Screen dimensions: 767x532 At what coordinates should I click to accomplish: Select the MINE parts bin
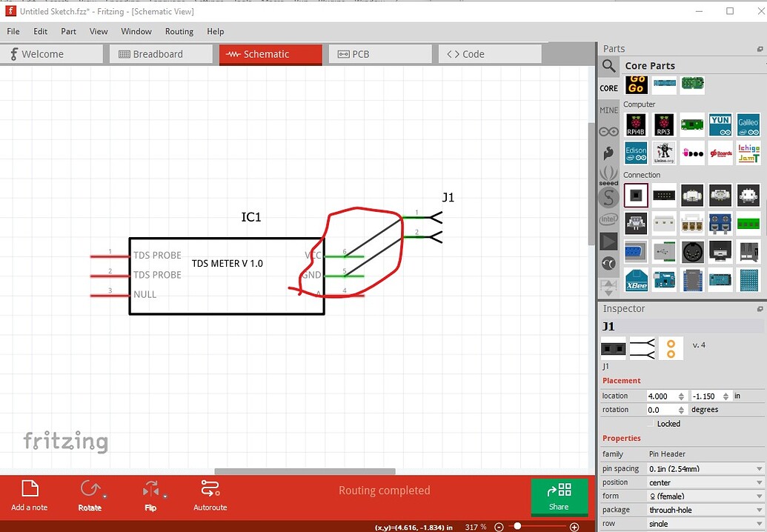pyautogui.click(x=608, y=110)
